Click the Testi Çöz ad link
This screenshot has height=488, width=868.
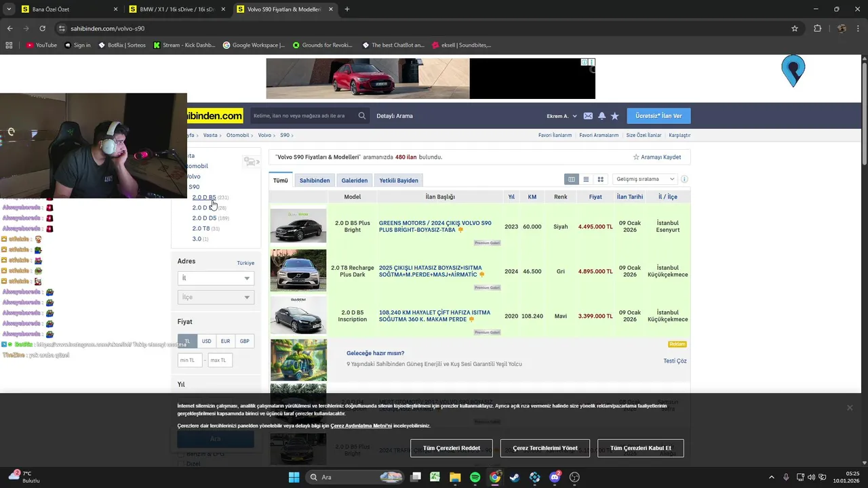(675, 361)
